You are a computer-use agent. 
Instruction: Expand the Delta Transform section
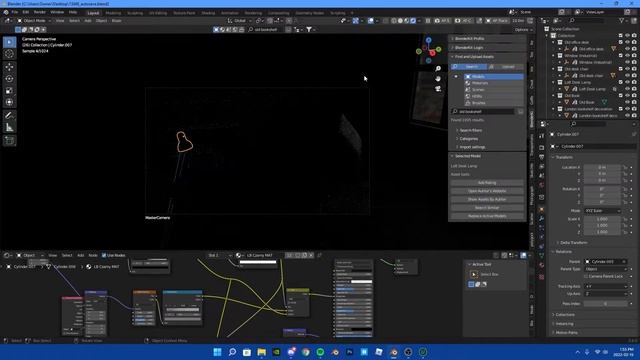click(573, 242)
